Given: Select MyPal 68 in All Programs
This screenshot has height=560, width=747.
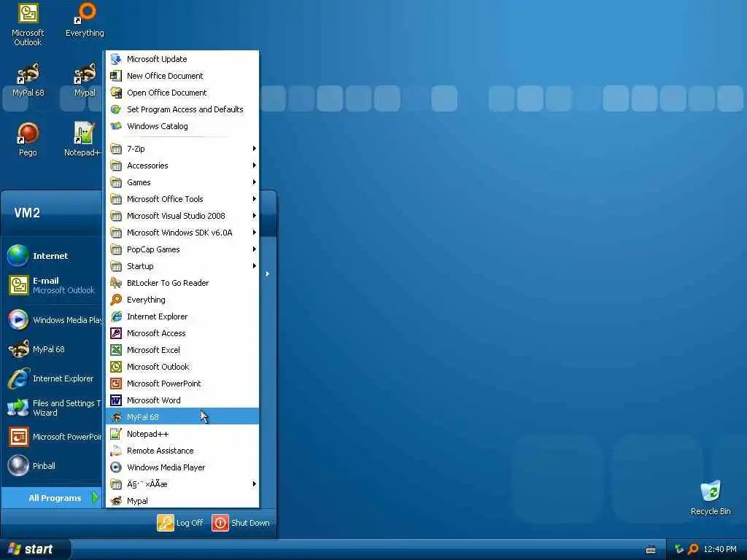Looking at the screenshot, I should tap(182, 417).
